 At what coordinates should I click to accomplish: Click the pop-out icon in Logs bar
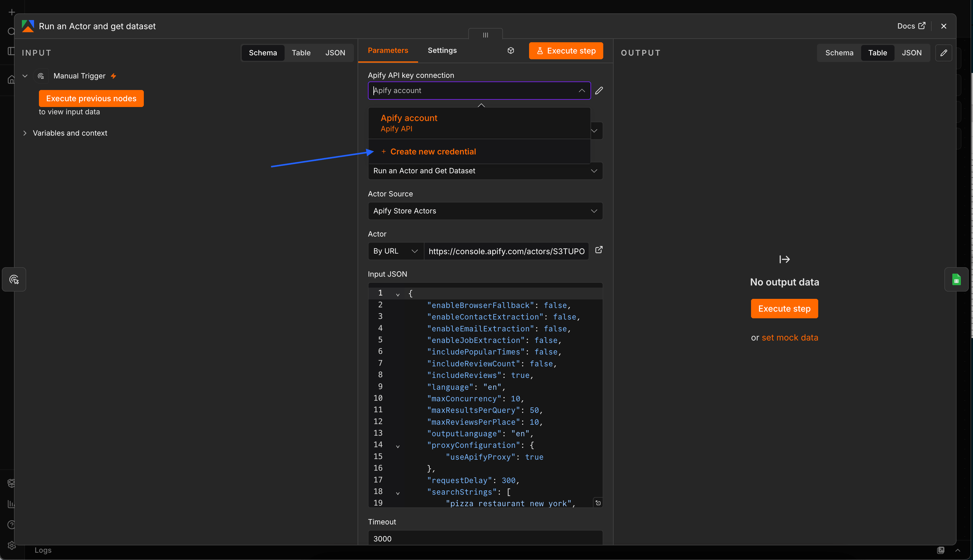coord(941,550)
